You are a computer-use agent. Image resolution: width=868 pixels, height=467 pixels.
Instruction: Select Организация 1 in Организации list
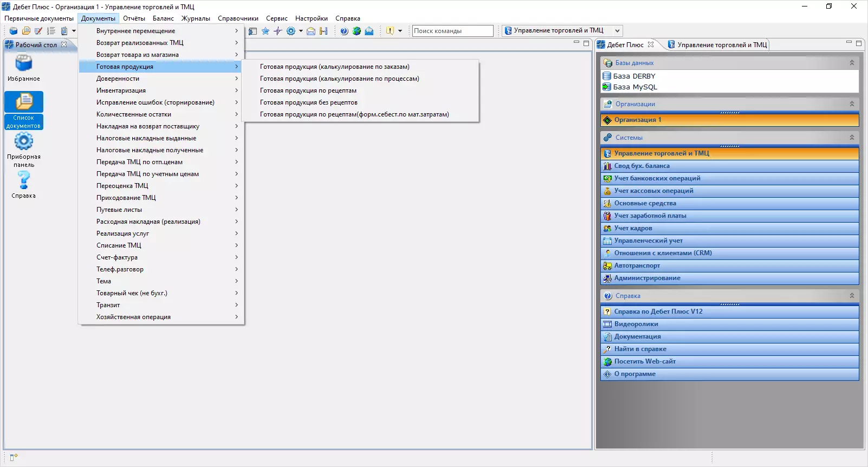tap(730, 120)
